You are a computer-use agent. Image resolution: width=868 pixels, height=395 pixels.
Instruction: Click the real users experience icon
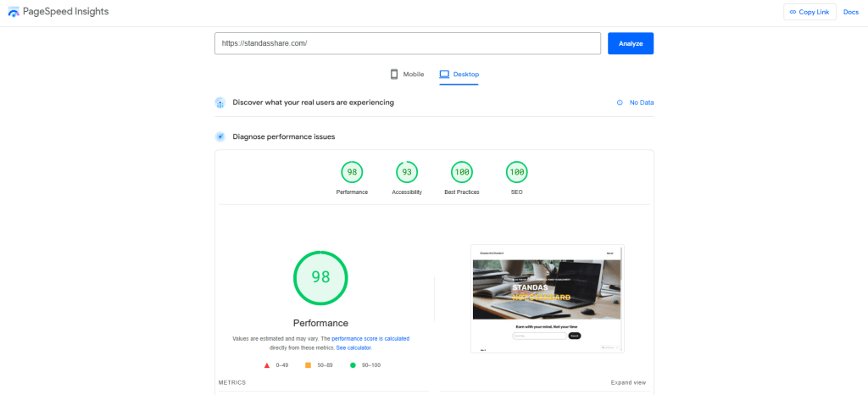220,103
